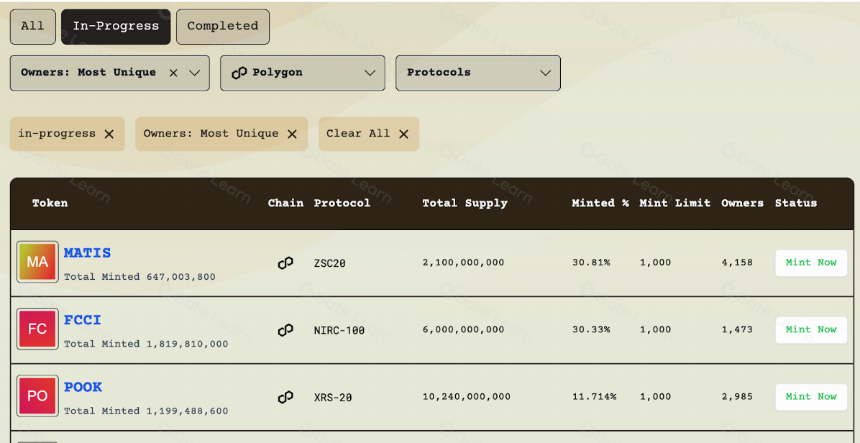Remove the in-progress filter chip
The height and width of the screenshot is (443, 860).
pyautogui.click(x=109, y=134)
